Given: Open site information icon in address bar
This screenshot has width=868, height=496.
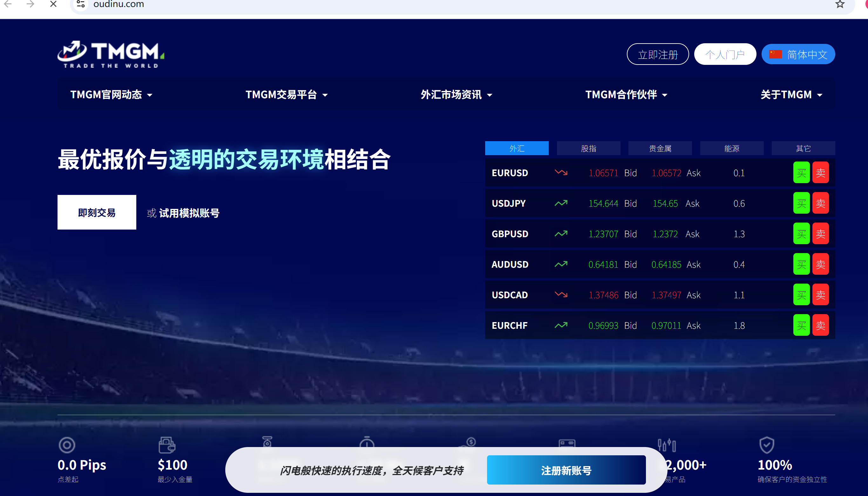Looking at the screenshot, I should pos(81,4).
